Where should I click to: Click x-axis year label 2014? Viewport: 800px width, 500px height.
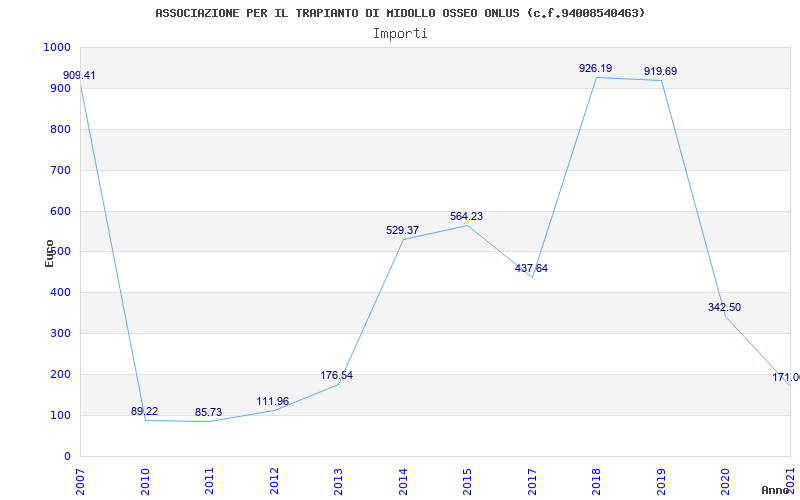(404, 482)
